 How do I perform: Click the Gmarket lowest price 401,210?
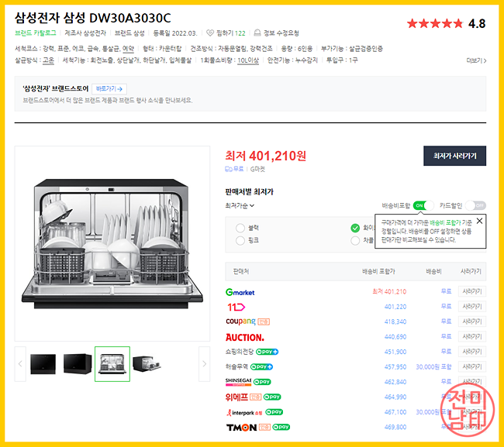pos(389,291)
